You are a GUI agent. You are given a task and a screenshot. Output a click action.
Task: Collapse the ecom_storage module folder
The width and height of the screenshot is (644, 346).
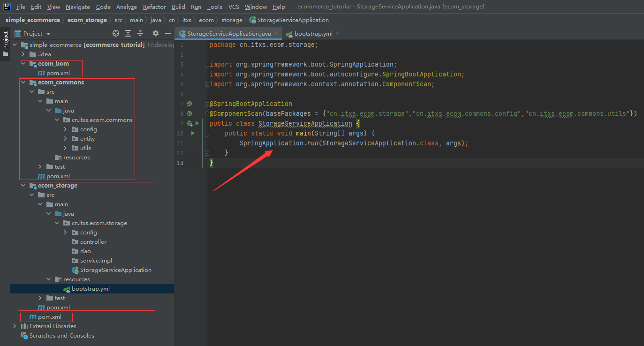pyautogui.click(x=23, y=186)
